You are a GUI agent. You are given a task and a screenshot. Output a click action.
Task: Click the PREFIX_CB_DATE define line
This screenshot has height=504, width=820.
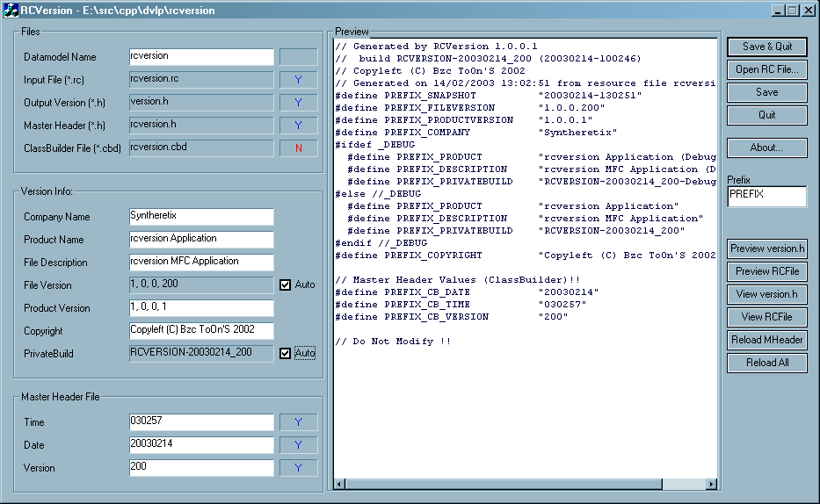pyautogui.click(x=467, y=292)
